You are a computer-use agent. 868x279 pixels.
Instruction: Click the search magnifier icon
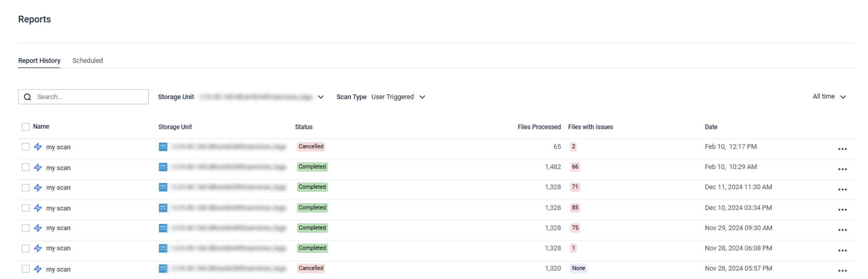coord(28,97)
